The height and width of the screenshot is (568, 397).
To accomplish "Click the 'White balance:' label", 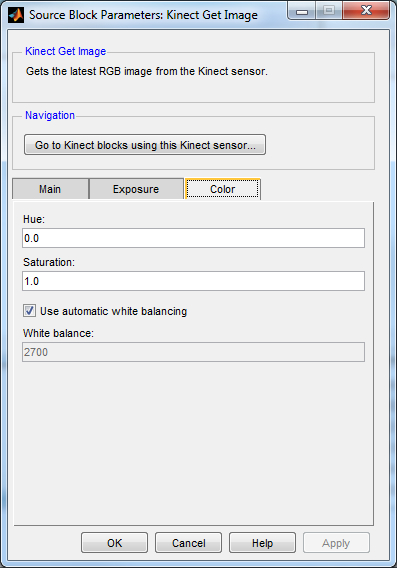I will click(x=58, y=333).
